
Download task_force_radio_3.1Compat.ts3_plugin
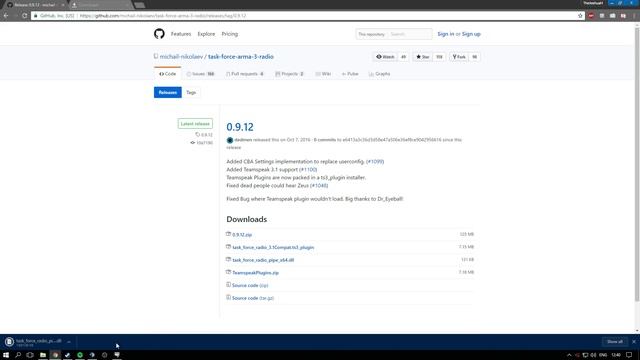pyautogui.click(x=273, y=247)
